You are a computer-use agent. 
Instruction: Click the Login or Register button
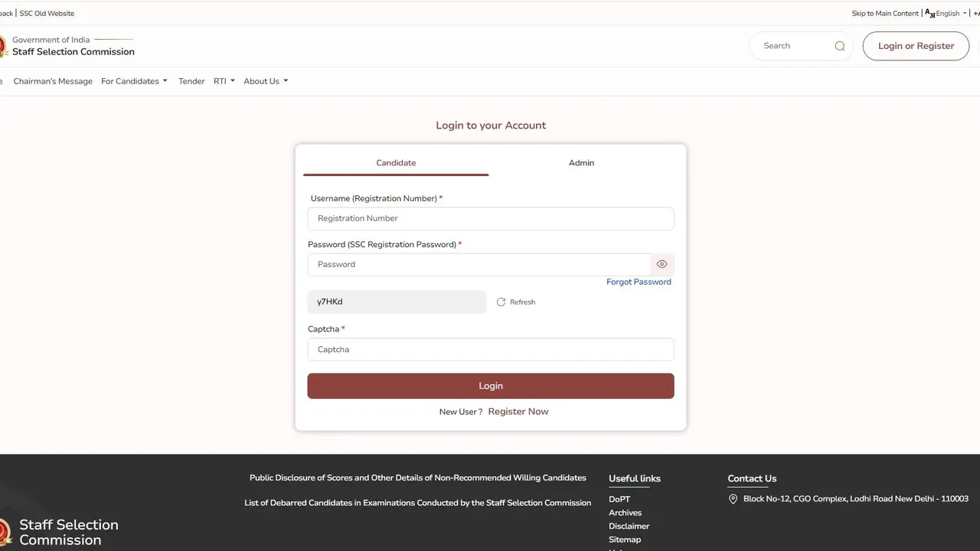point(916,46)
